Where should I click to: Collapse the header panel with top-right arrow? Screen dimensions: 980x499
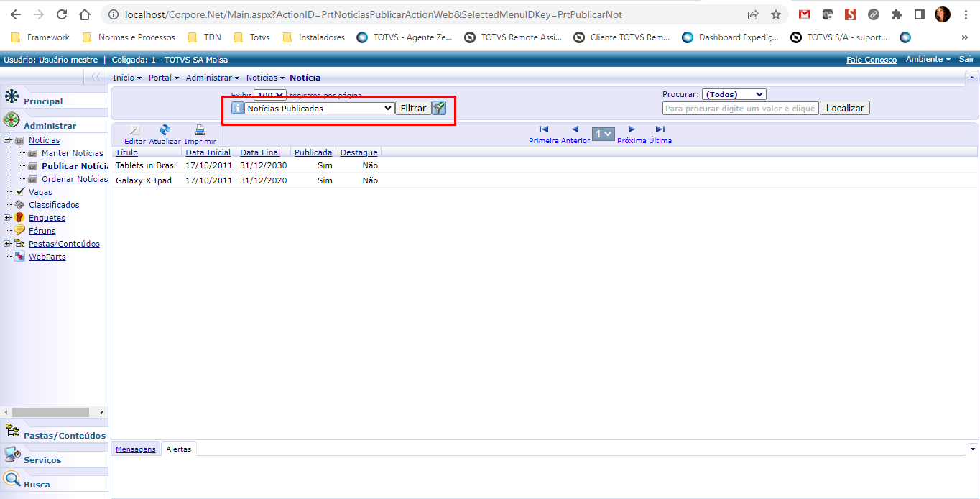point(972,77)
